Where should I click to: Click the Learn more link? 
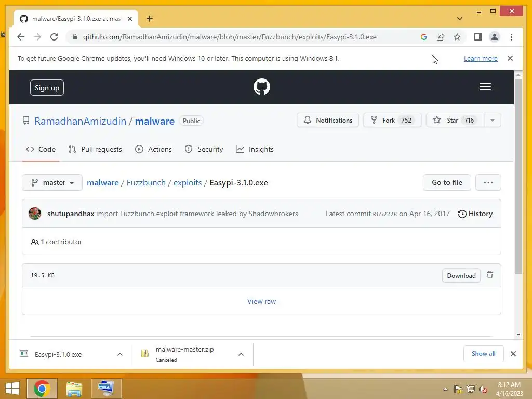481,58
